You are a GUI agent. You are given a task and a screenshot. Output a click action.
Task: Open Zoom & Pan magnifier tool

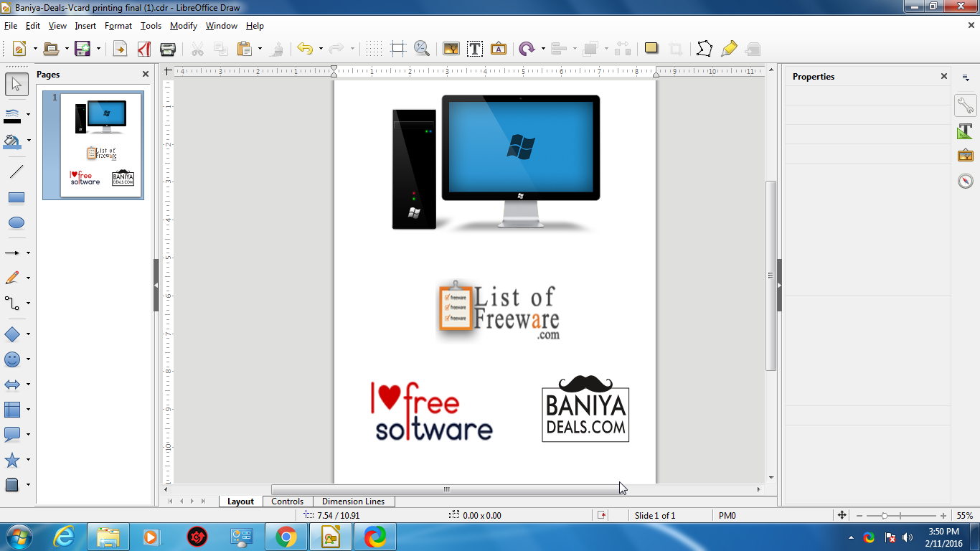[x=422, y=49]
